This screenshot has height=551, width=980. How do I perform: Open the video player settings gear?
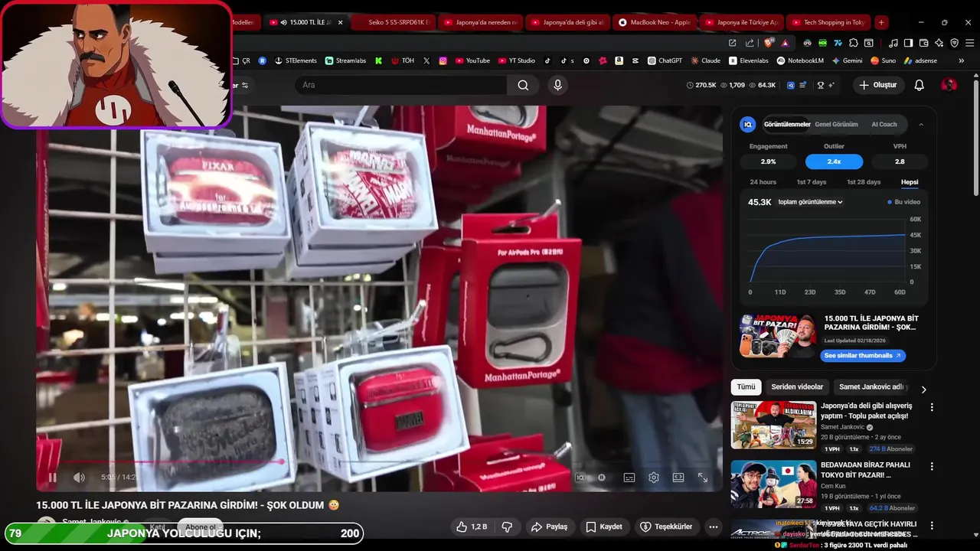pos(654,478)
